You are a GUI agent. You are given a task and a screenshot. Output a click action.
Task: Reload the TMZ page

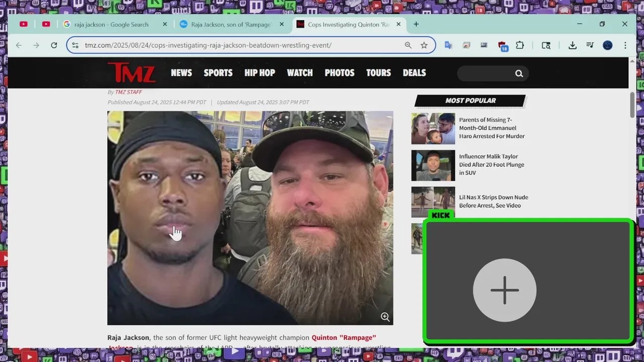click(54, 45)
